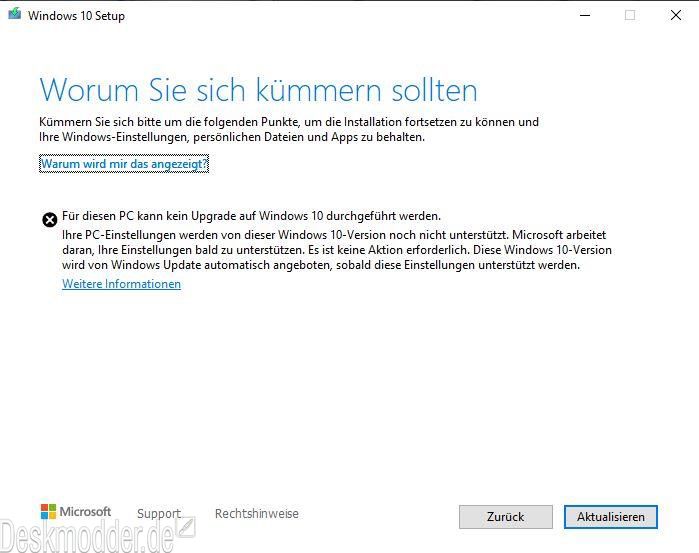Open the Support link
This screenshot has height=553, width=699.
coord(159,513)
